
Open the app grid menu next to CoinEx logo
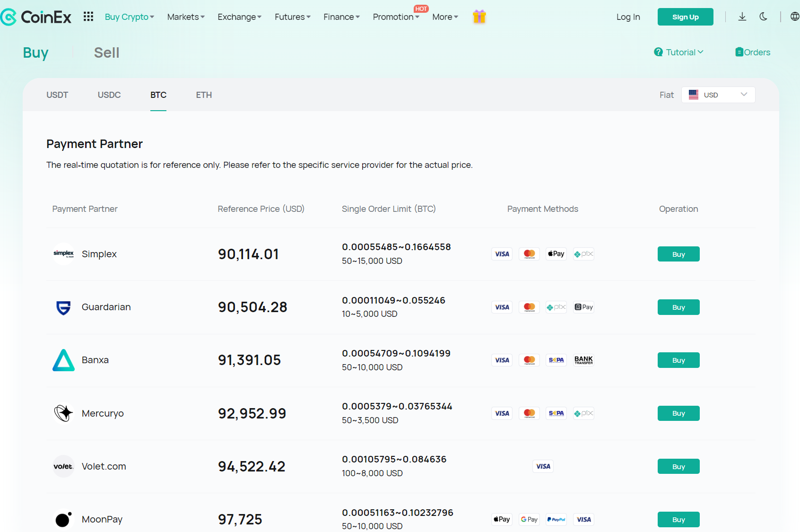(x=88, y=17)
